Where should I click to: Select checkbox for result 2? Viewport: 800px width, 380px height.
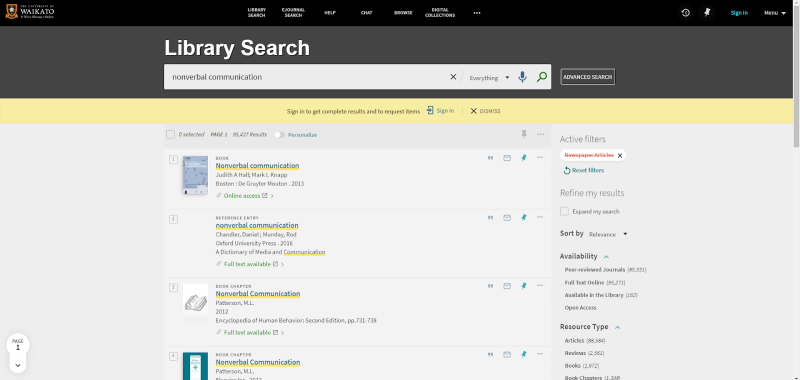(x=173, y=219)
